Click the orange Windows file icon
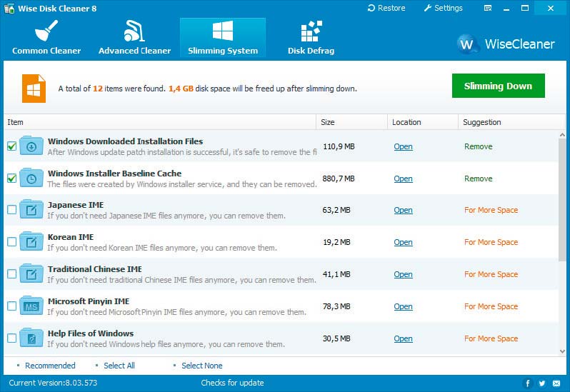 (34, 89)
